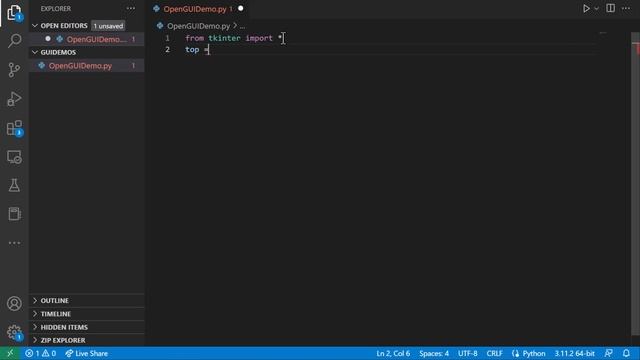Image resolution: width=640 pixels, height=360 pixels.
Task: Click the 'tkinter' word in code
Action: click(224, 38)
